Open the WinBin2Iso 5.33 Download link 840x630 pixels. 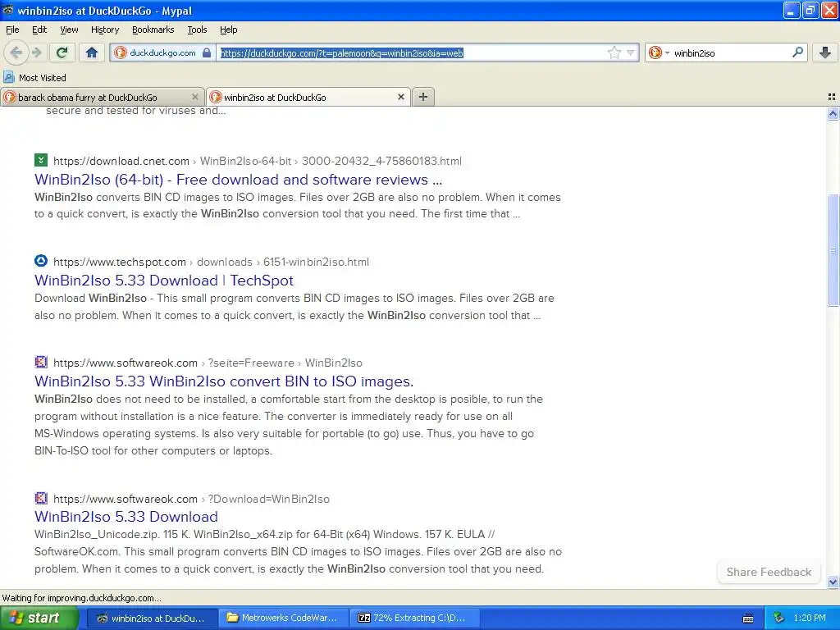(x=126, y=517)
